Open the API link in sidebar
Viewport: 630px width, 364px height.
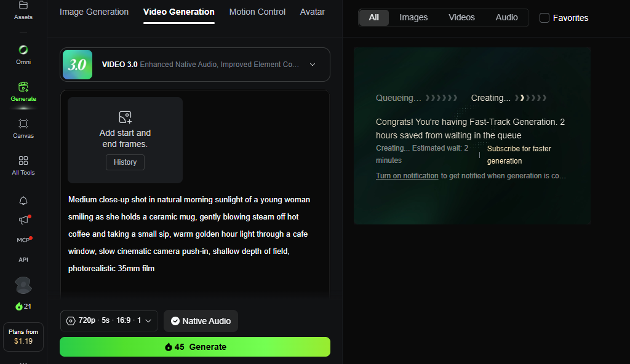[x=23, y=259]
